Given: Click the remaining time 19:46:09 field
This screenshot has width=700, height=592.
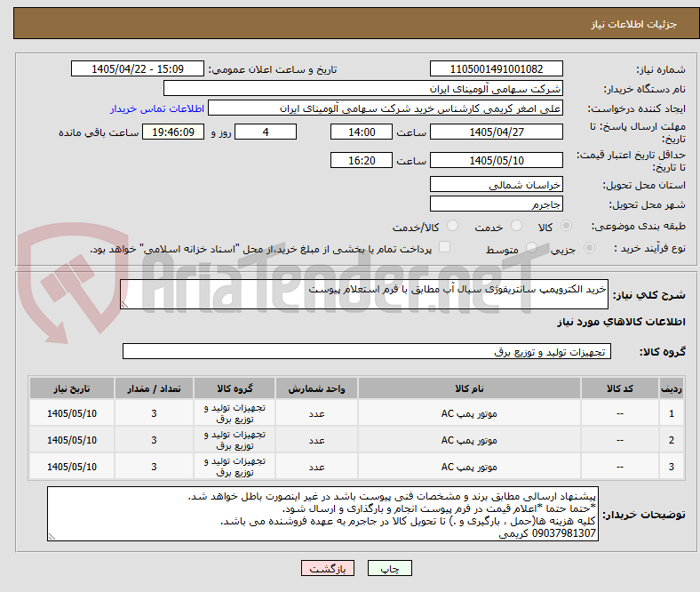Looking at the screenshot, I should 173,132.
